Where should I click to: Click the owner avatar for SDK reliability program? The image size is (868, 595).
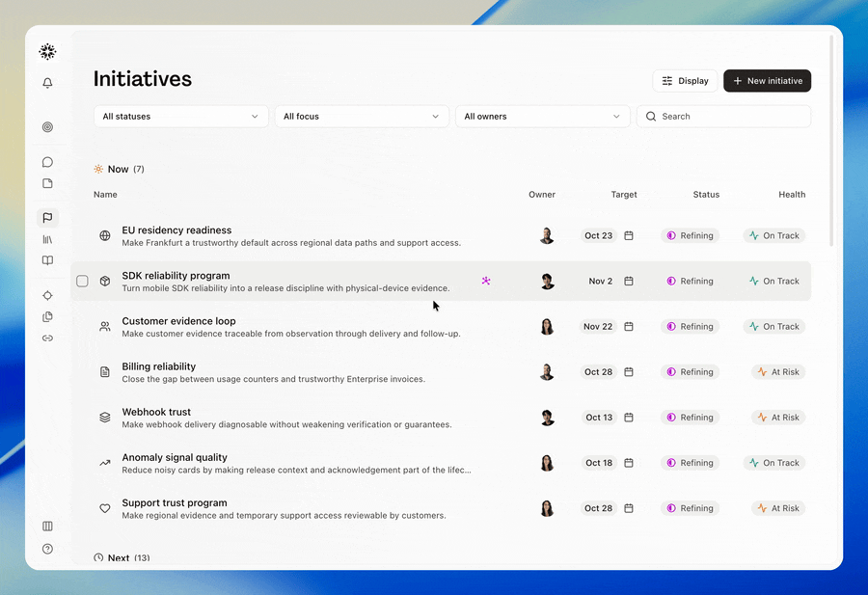click(x=547, y=282)
